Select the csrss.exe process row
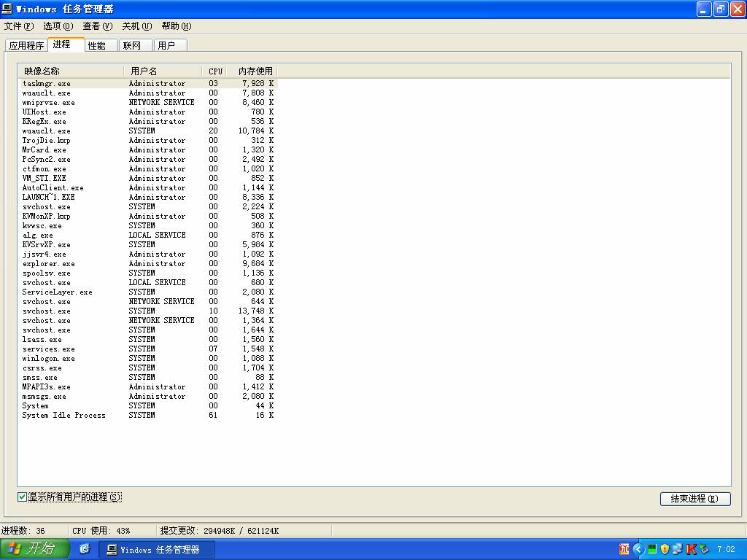 (148, 367)
